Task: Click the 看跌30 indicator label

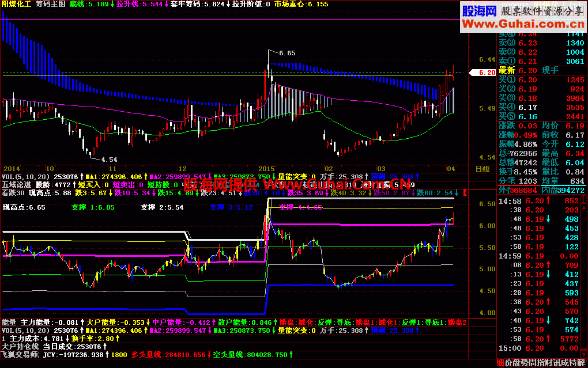Action: (13, 193)
